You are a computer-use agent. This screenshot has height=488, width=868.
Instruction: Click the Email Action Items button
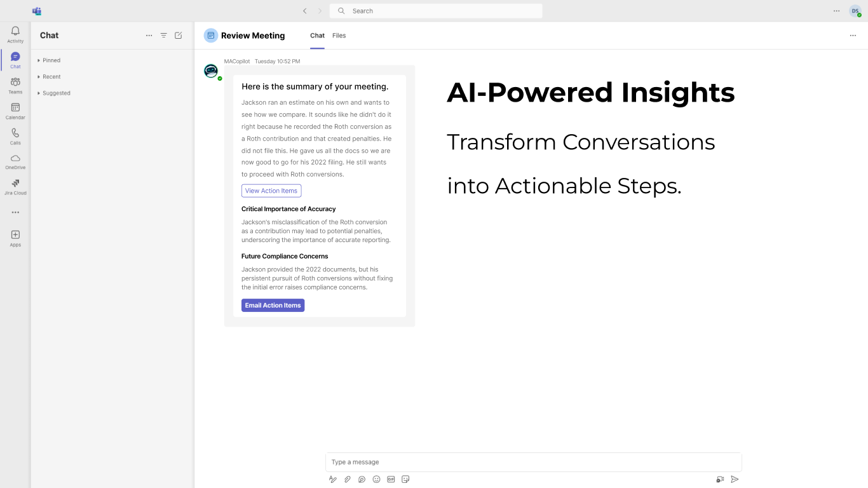click(273, 306)
